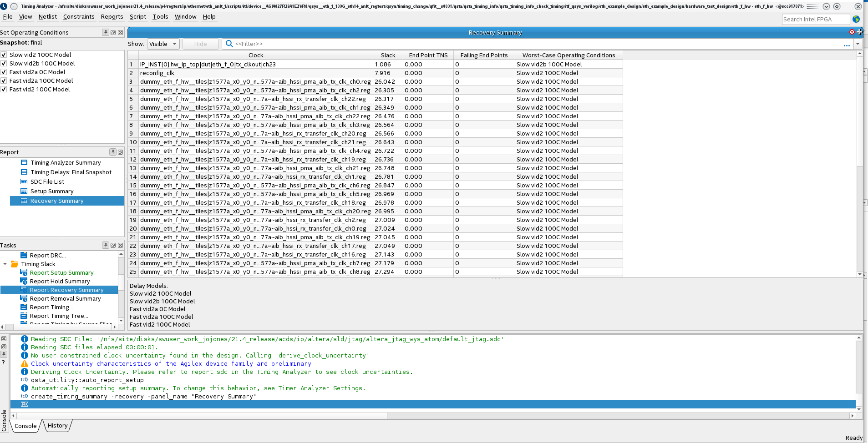Close the Tasks panel
The image size is (868, 443).
click(120, 245)
